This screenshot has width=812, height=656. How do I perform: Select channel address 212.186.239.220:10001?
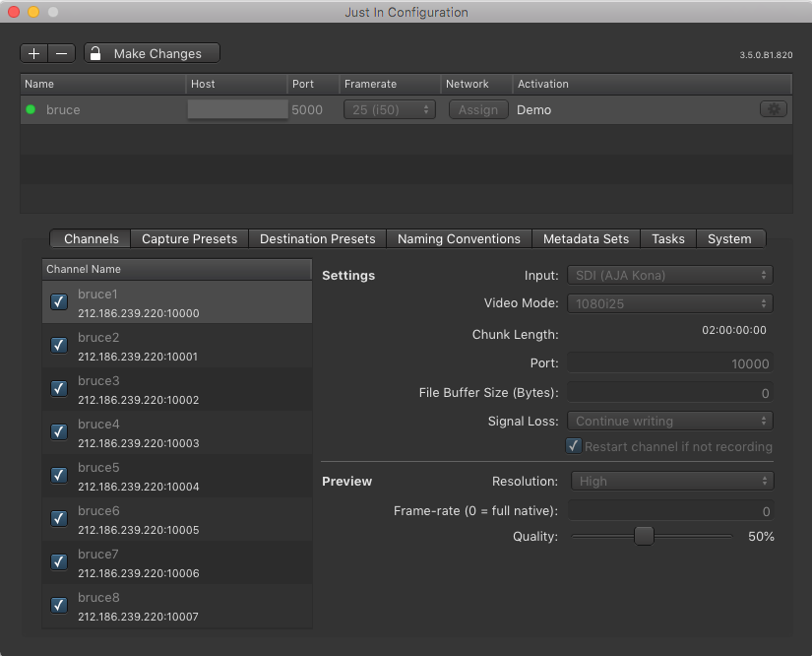pyautogui.click(x=138, y=357)
